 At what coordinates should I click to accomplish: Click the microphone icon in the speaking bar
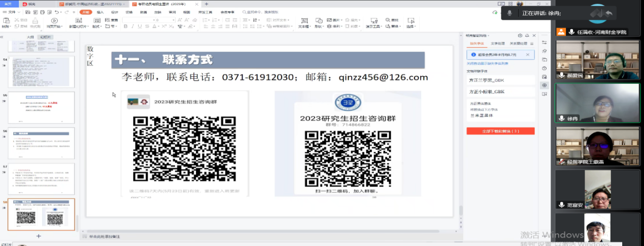click(x=510, y=13)
